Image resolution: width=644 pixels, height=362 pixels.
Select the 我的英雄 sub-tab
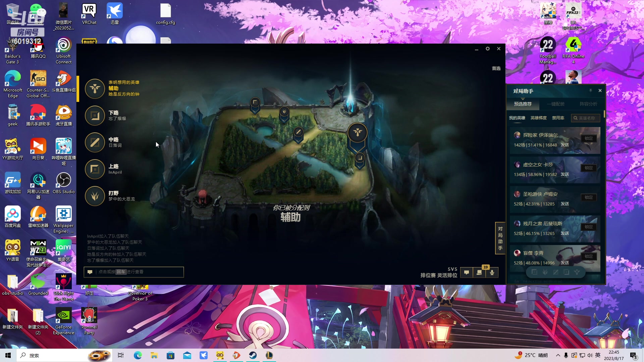[x=517, y=118]
